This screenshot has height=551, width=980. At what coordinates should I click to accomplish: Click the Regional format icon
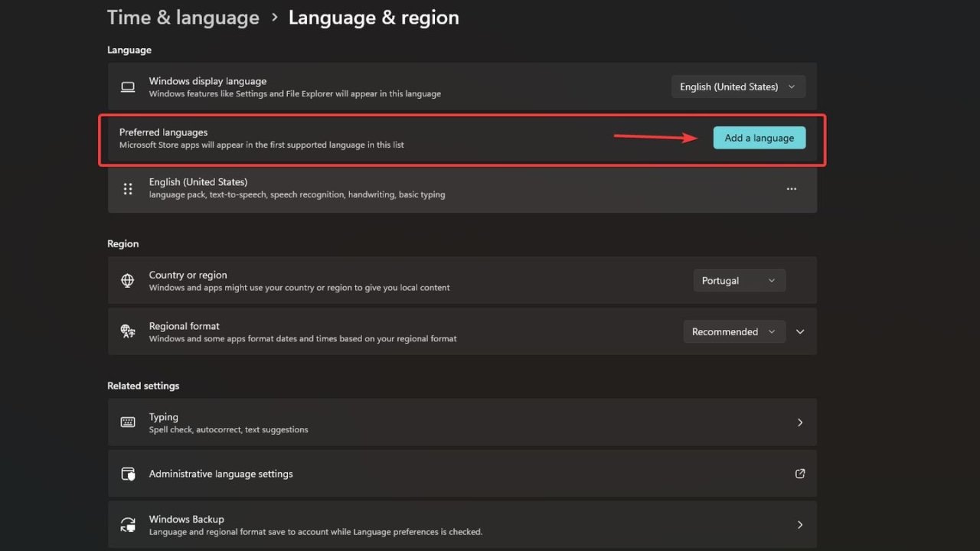click(128, 331)
